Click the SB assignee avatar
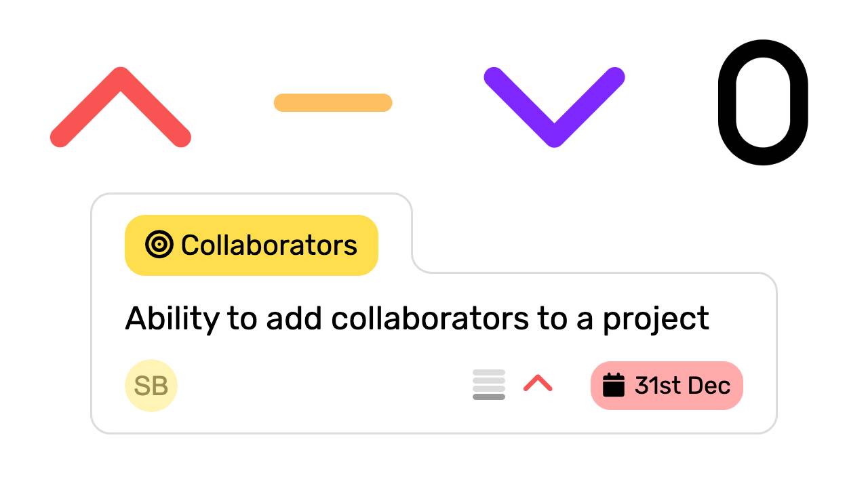 (151, 386)
